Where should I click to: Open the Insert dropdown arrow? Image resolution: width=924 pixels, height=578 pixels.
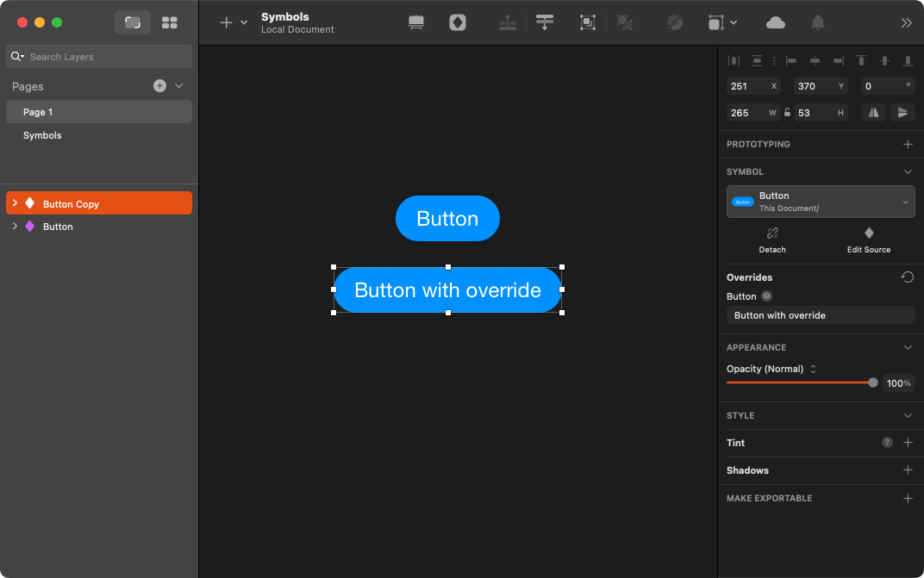tap(244, 22)
